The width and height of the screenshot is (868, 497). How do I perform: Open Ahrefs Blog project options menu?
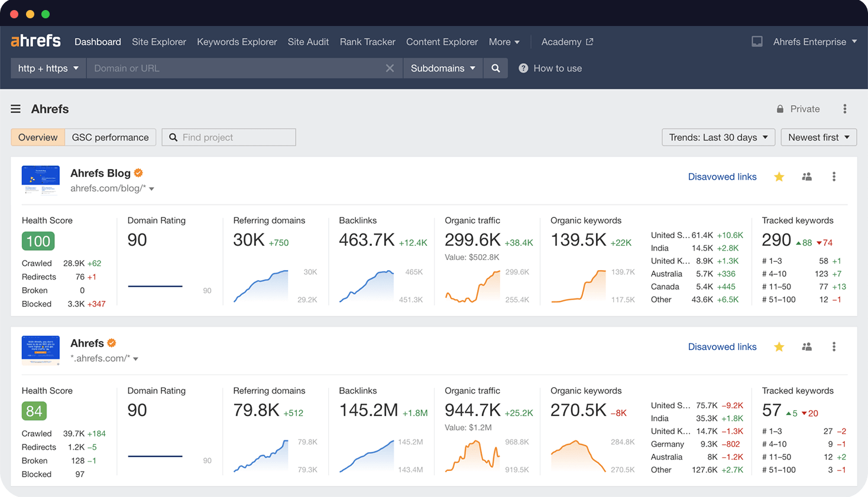834,177
